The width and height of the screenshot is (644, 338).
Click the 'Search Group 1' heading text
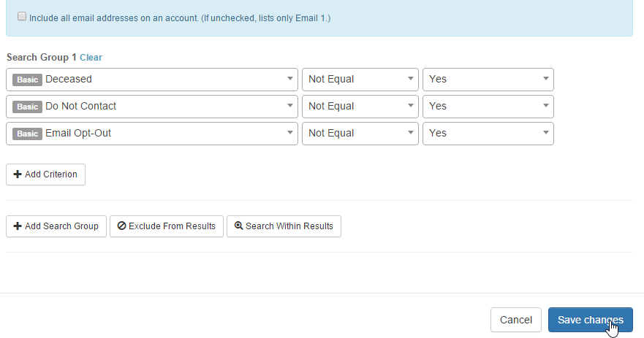(x=42, y=58)
